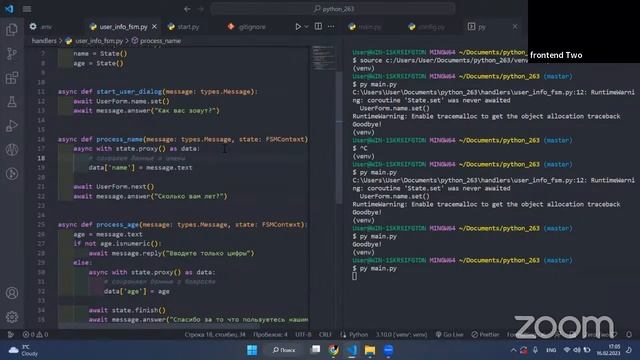Image resolution: width=640 pixels, height=360 pixels.
Task: Go back with the navigation arrow
Action: [187, 9]
